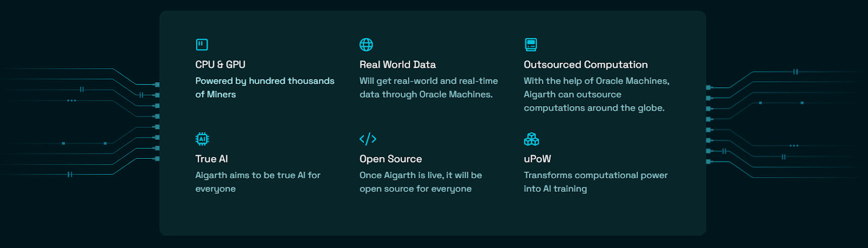
Task: Select the "True AI" heading
Action: coord(212,159)
